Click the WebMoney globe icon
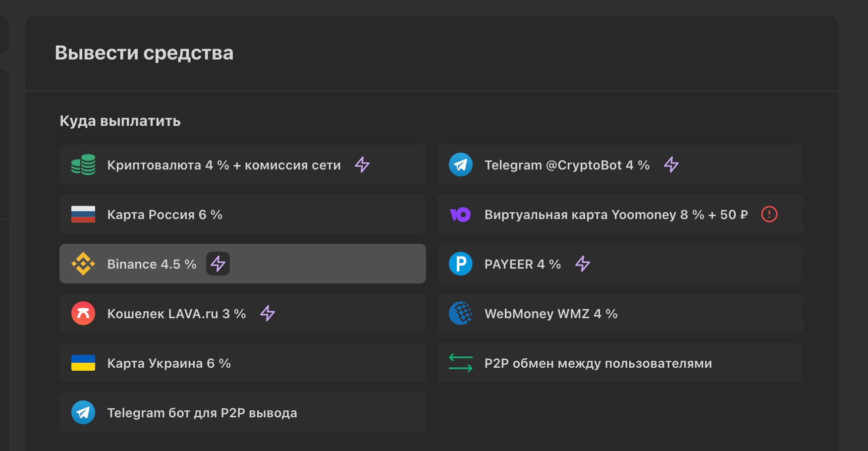 (461, 313)
